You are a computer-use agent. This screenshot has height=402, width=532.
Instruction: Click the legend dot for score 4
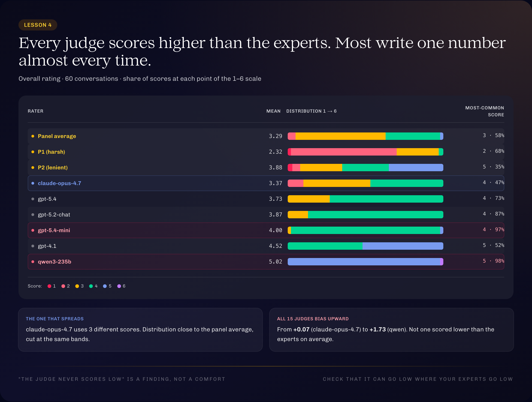click(x=91, y=286)
